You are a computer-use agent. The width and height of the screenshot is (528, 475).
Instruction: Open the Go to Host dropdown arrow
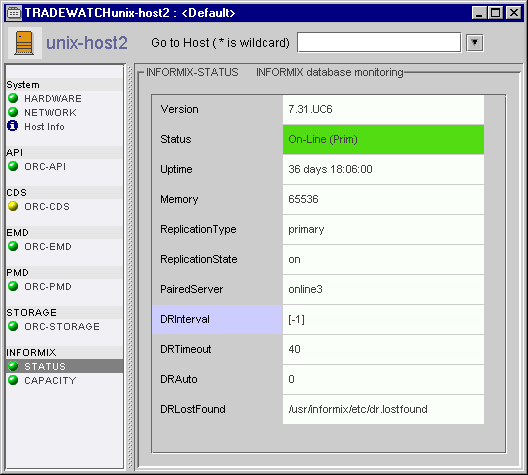point(475,43)
